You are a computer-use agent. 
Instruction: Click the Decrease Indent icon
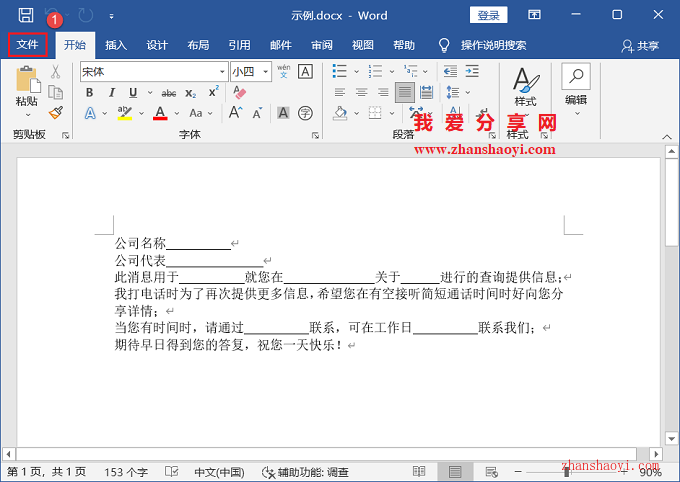[x=450, y=71]
